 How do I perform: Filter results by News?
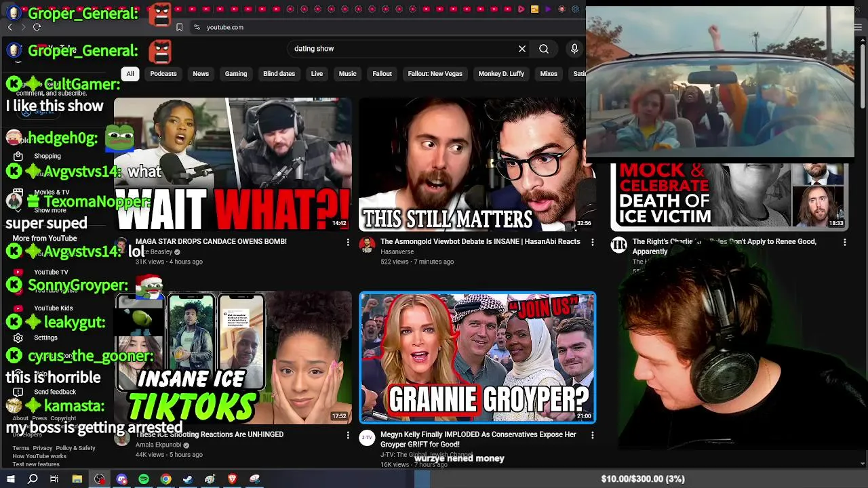[x=201, y=73]
